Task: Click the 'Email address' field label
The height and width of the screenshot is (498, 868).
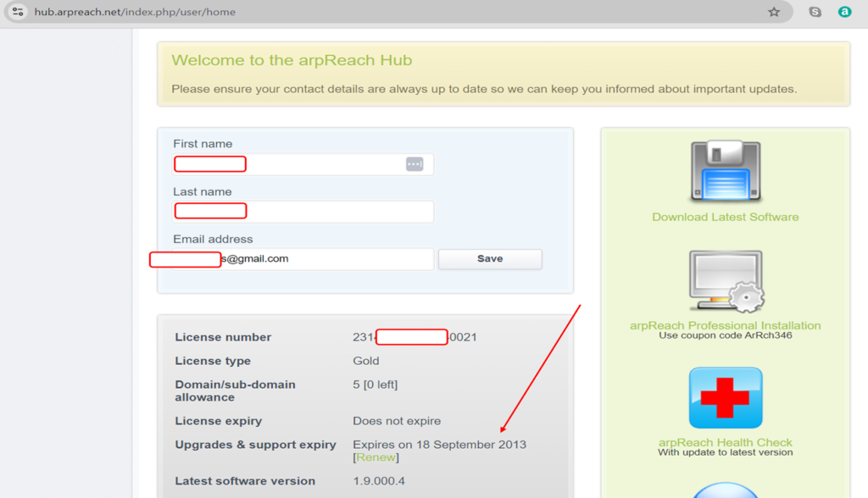Action: pos(213,239)
